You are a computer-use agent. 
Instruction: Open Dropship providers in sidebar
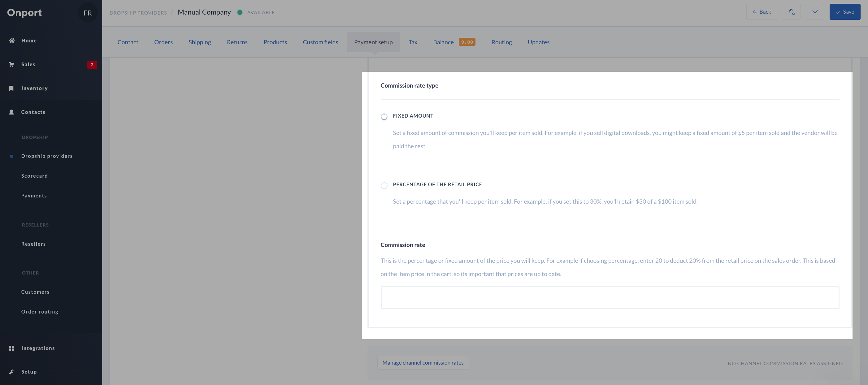pyautogui.click(x=47, y=156)
